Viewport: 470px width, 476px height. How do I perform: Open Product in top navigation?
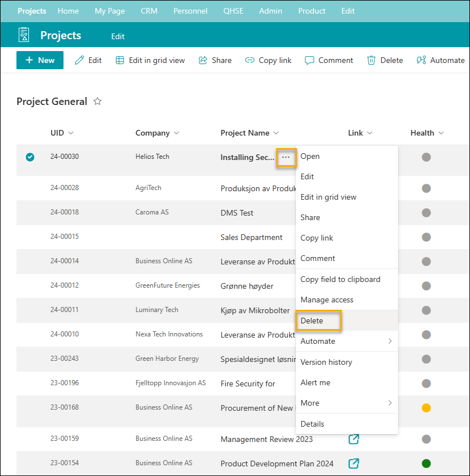point(312,11)
